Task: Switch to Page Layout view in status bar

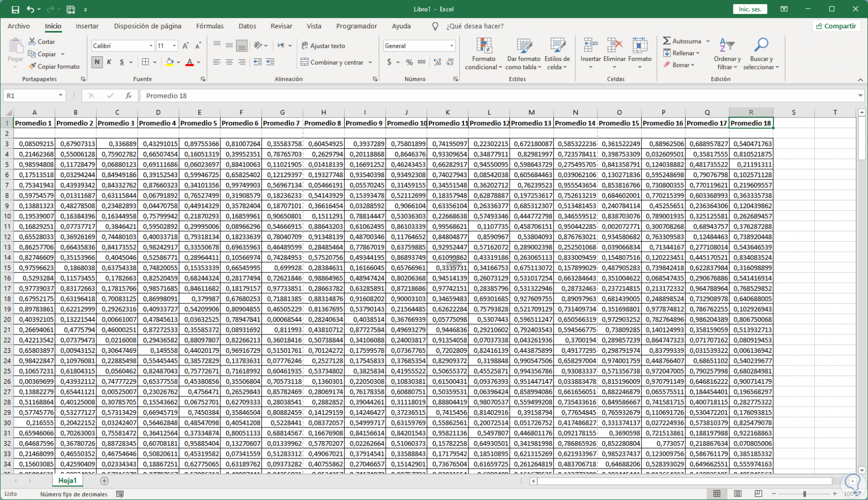Action: pos(738,494)
